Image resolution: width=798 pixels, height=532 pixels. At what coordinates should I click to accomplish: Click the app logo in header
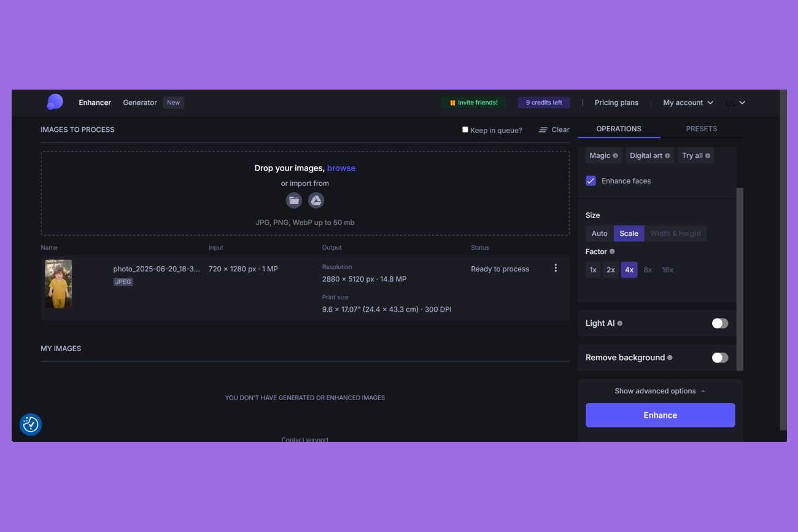click(x=55, y=102)
